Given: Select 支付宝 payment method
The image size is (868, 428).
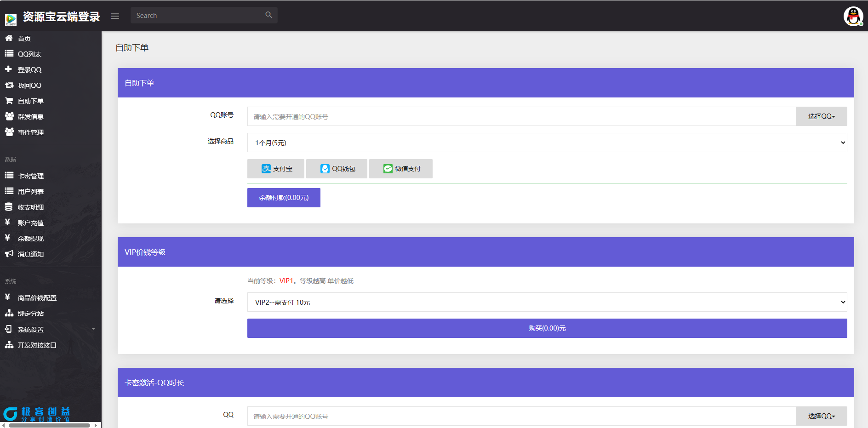Looking at the screenshot, I should 276,169.
